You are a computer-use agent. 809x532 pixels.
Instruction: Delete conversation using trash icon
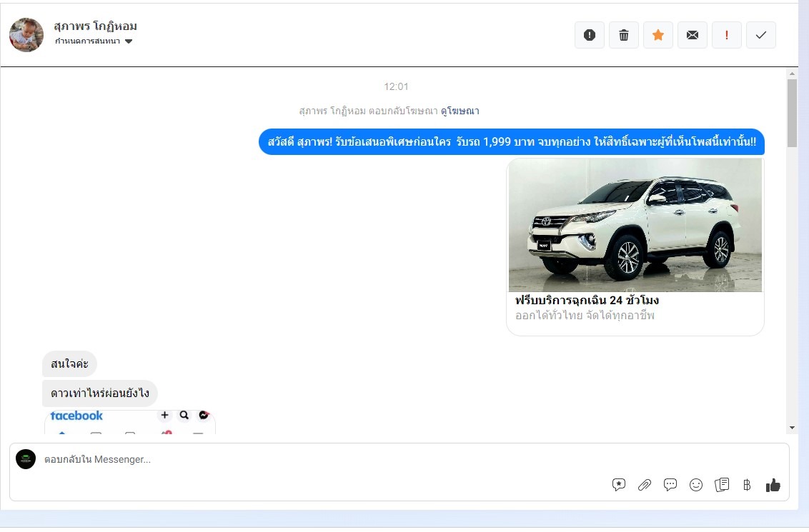coord(624,35)
